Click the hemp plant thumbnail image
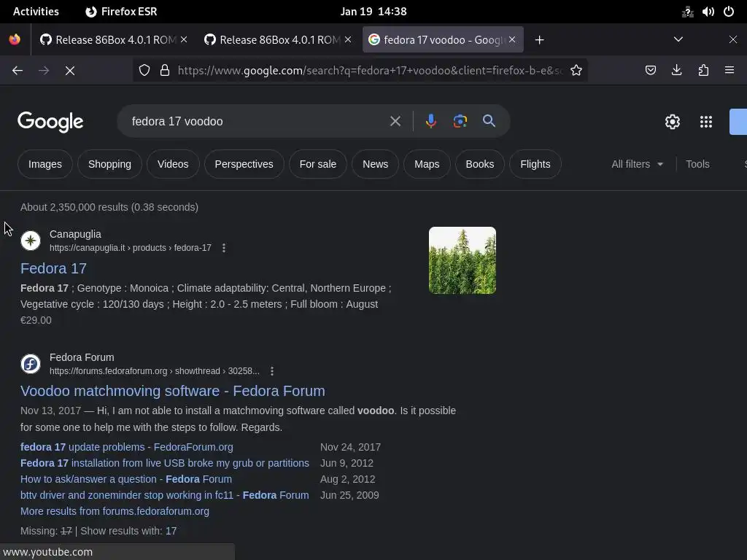 click(462, 260)
